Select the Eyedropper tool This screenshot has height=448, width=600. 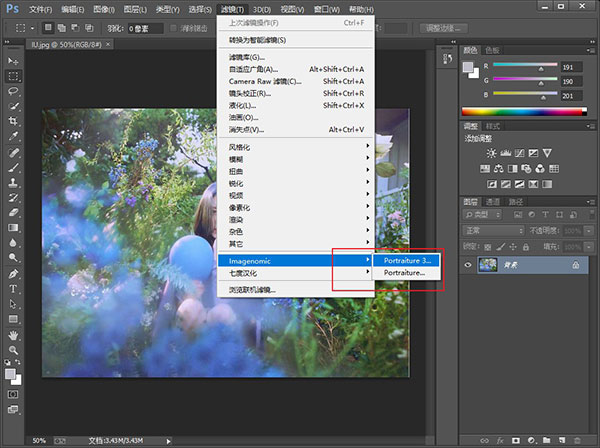(14, 135)
